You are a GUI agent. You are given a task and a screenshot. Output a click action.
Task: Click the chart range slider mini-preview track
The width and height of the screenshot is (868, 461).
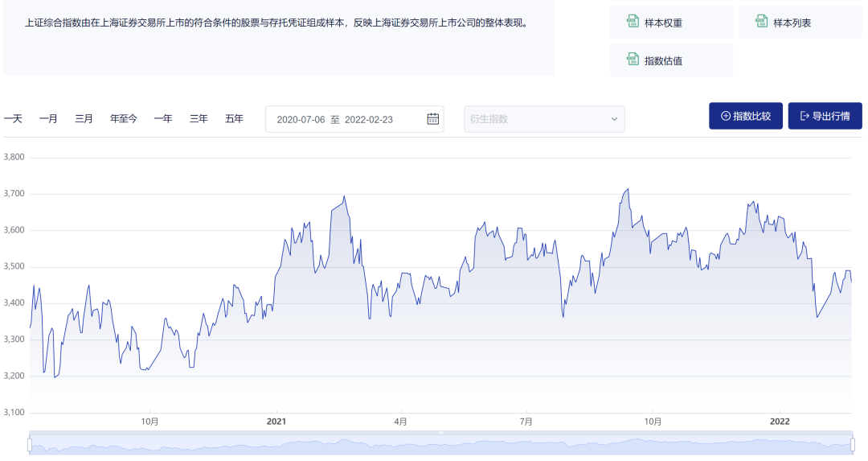pos(441,445)
